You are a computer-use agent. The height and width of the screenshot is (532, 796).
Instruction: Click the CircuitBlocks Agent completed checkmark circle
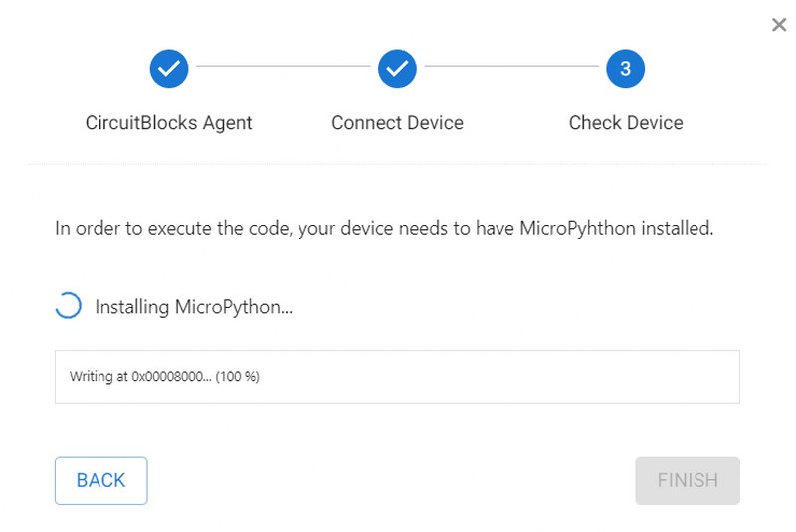169,69
